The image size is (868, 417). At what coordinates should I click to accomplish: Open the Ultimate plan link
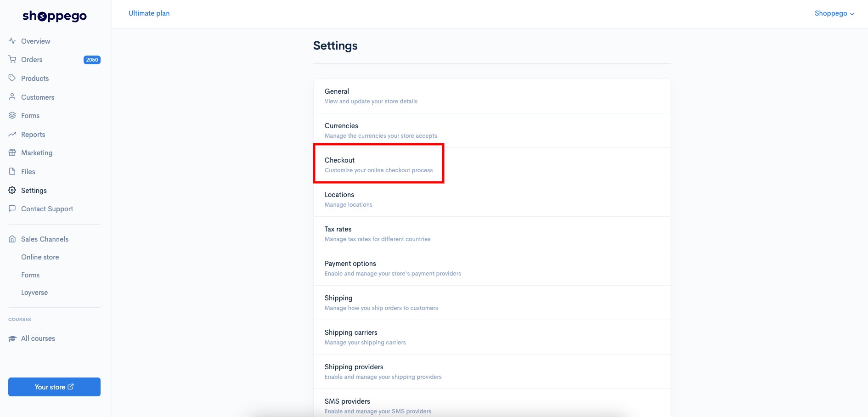(x=149, y=13)
